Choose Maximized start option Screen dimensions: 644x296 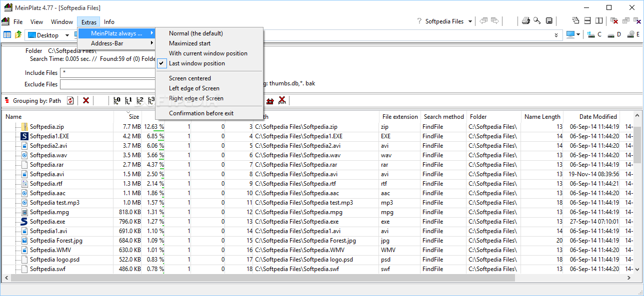[209, 43]
